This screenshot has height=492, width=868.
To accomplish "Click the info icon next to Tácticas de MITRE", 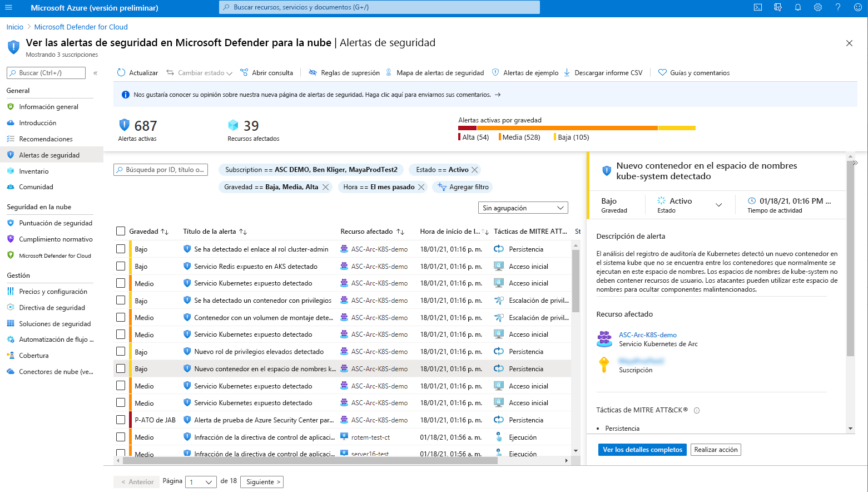I will pos(697,411).
